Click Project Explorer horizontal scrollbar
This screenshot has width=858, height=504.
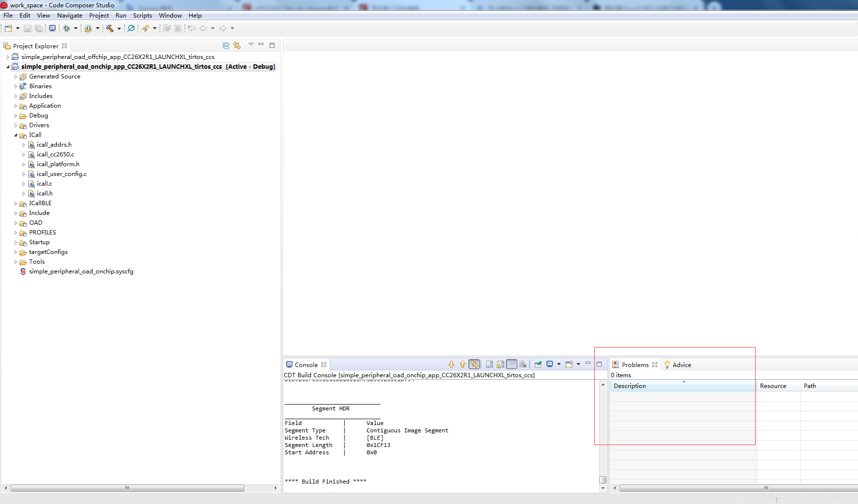[x=127, y=488]
